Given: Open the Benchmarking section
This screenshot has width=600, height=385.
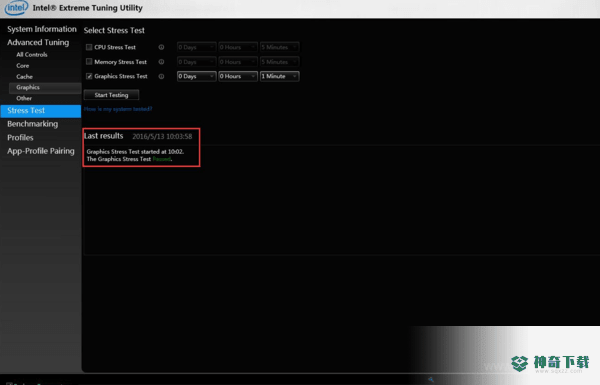Looking at the screenshot, I should point(33,124).
